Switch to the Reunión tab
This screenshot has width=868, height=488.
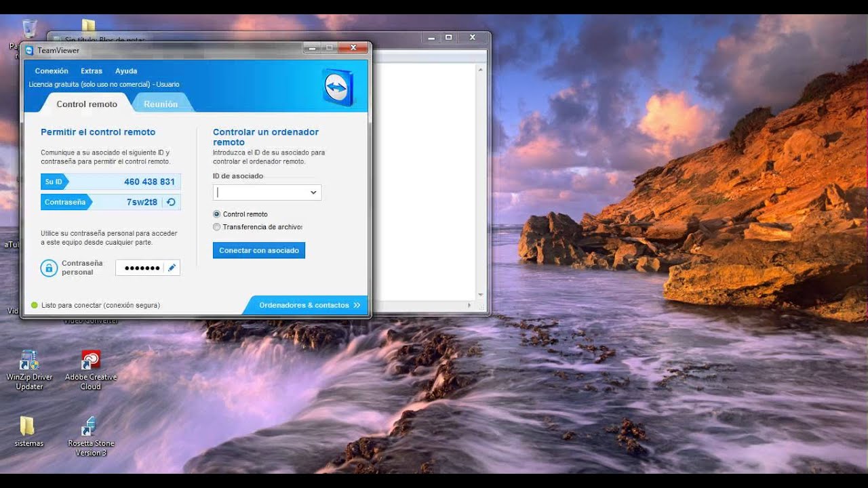tap(161, 104)
